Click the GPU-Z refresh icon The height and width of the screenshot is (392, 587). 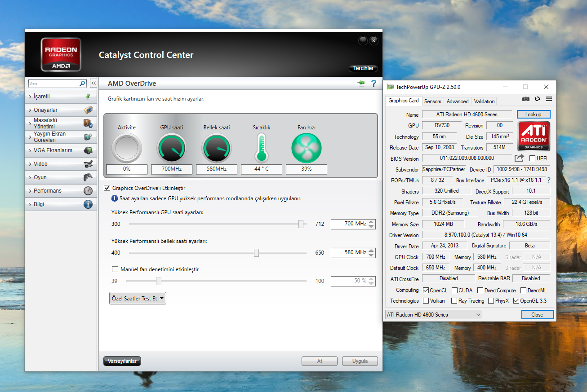537,99
